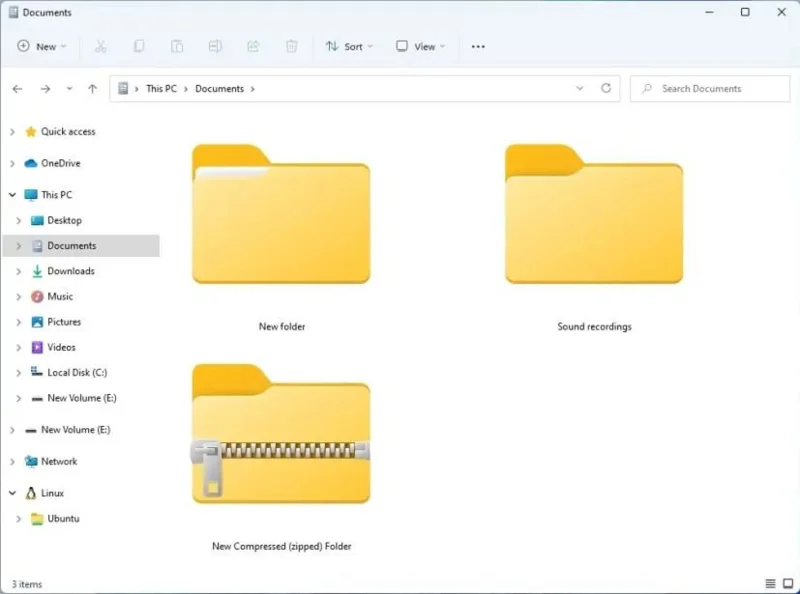Click in the Search Documents field
Image resolution: width=800 pixels, height=594 pixels.
pos(710,89)
